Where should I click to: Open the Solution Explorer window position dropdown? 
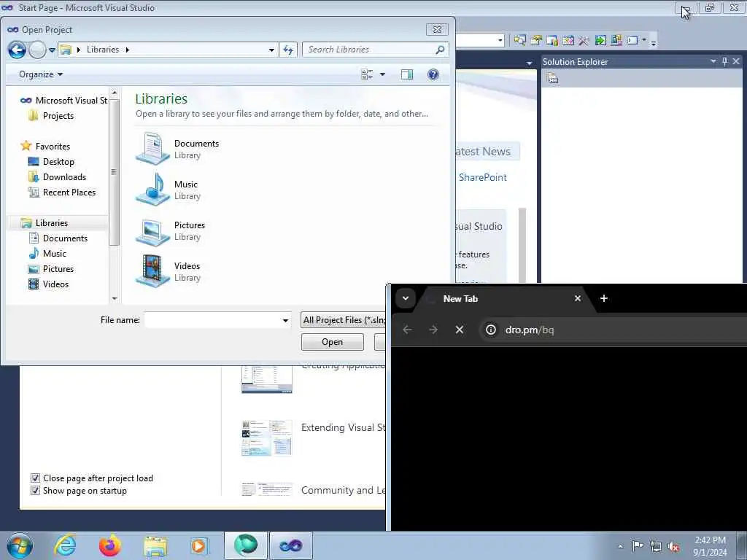(x=713, y=61)
